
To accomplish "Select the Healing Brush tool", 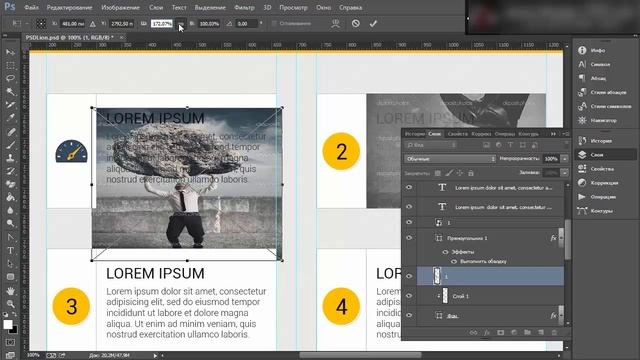I will point(11,131).
